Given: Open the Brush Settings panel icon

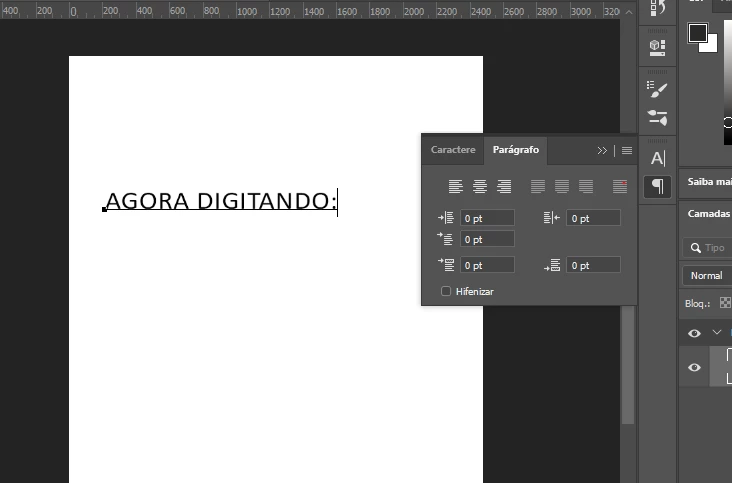Looking at the screenshot, I should pos(657,89).
